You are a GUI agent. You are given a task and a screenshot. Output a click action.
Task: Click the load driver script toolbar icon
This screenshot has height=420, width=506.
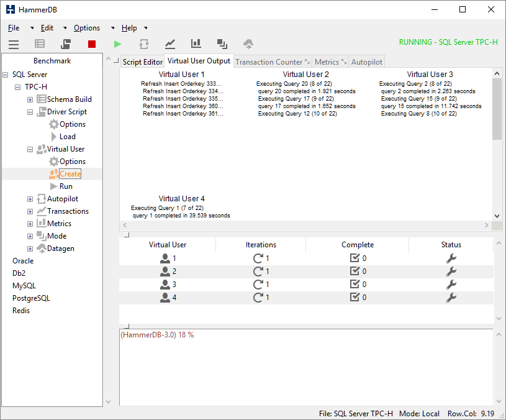click(66, 44)
